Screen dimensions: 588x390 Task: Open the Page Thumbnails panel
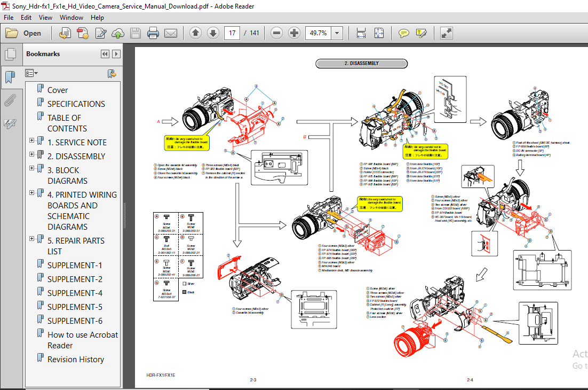[11, 54]
